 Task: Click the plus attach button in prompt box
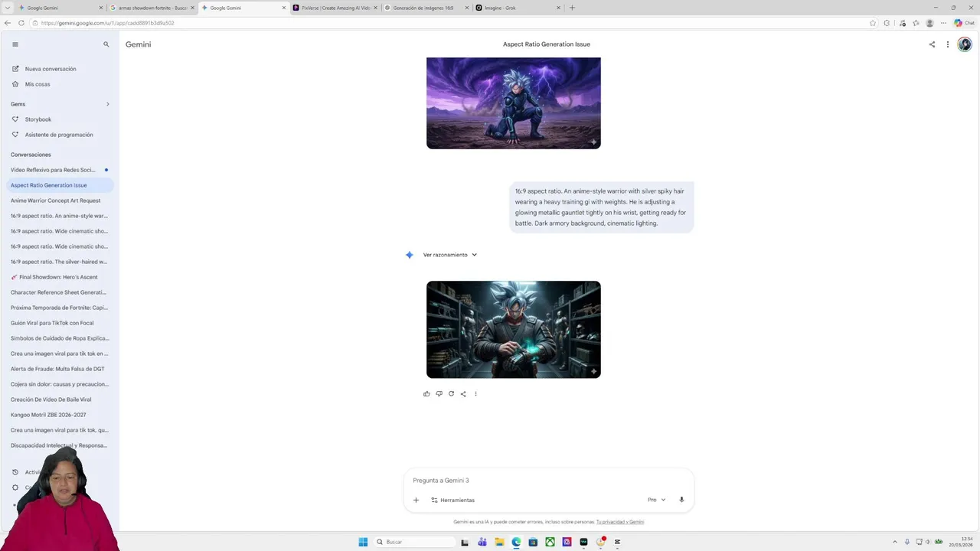(416, 500)
